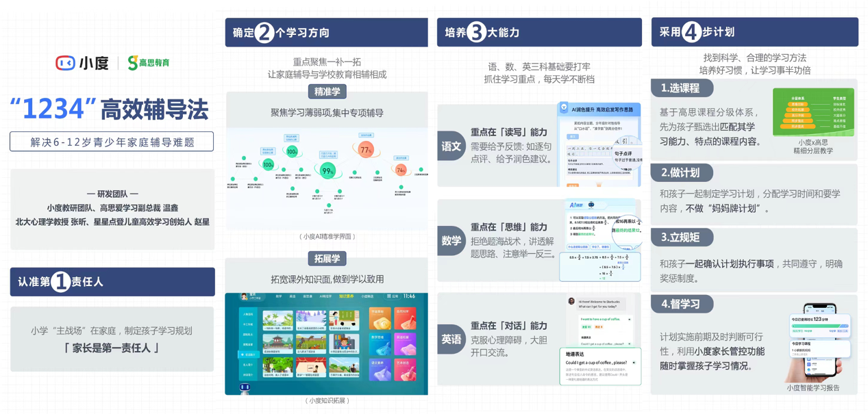Switch to the yellow 知识素养 tab

click(x=346, y=296)
